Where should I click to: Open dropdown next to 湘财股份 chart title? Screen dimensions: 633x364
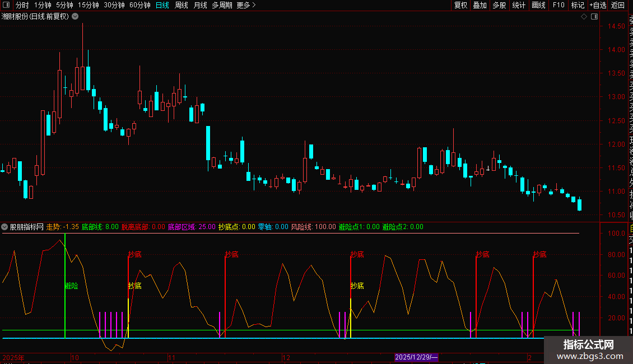75,17
